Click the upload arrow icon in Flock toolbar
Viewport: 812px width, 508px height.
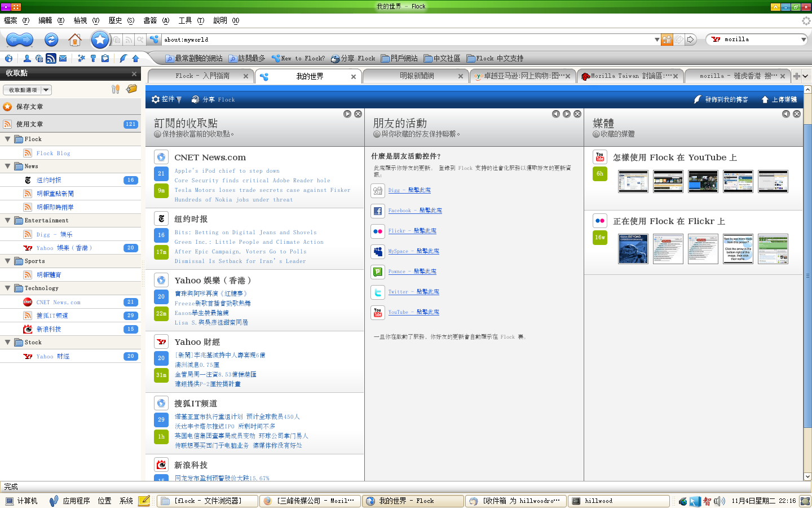(135, 58)
